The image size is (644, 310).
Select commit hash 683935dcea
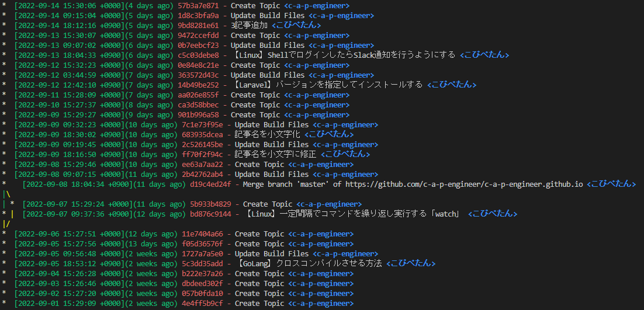pyautogui.click(x=202, y=134)
